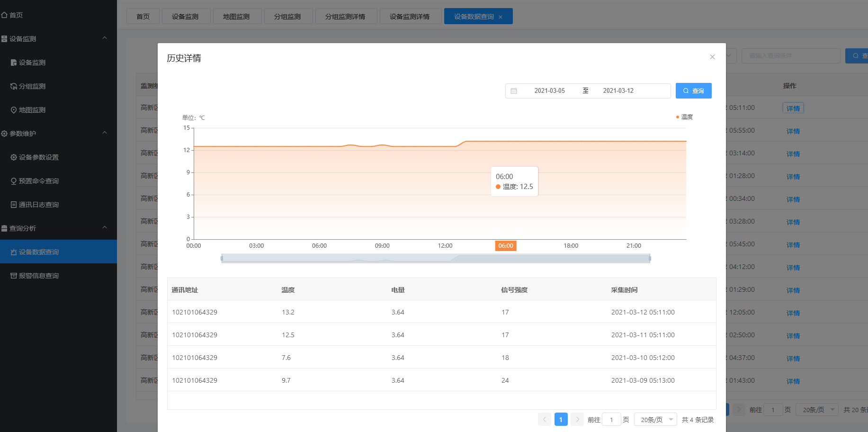Click the blue 查询 button in dialog

point(693,91)
